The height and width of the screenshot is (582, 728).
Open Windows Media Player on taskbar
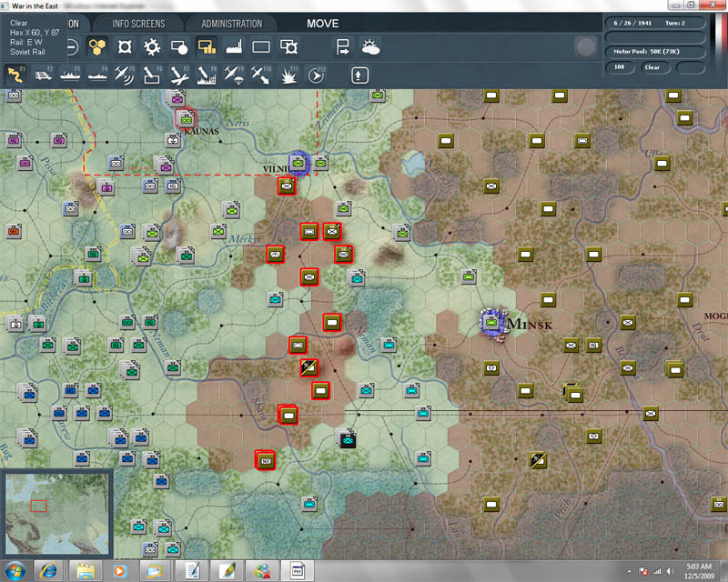(x=119, y=570)
